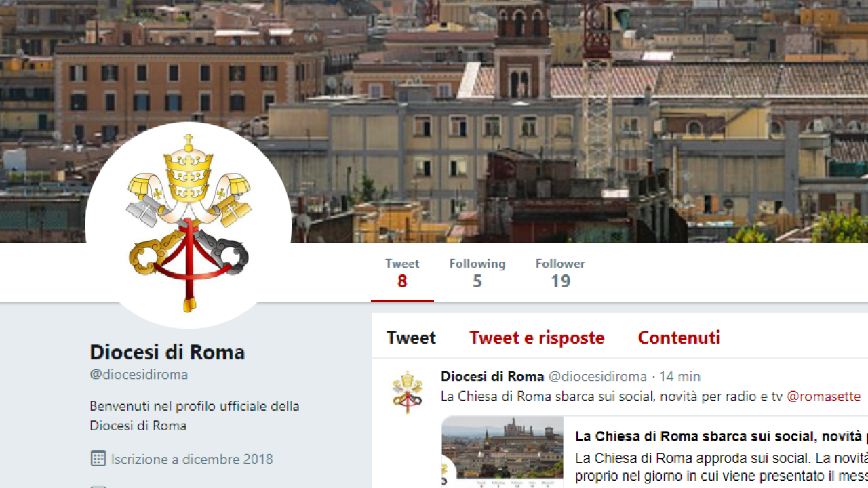This screenshot has height=488, width=868.
Task: View the Following list of 5
Action: pyautogui.click(x=477, y=272)
